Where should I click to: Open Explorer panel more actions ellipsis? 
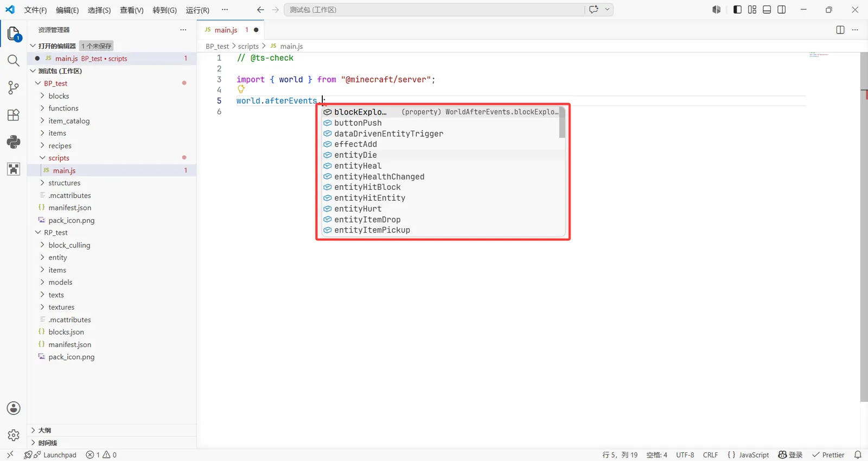click(183, 30)
